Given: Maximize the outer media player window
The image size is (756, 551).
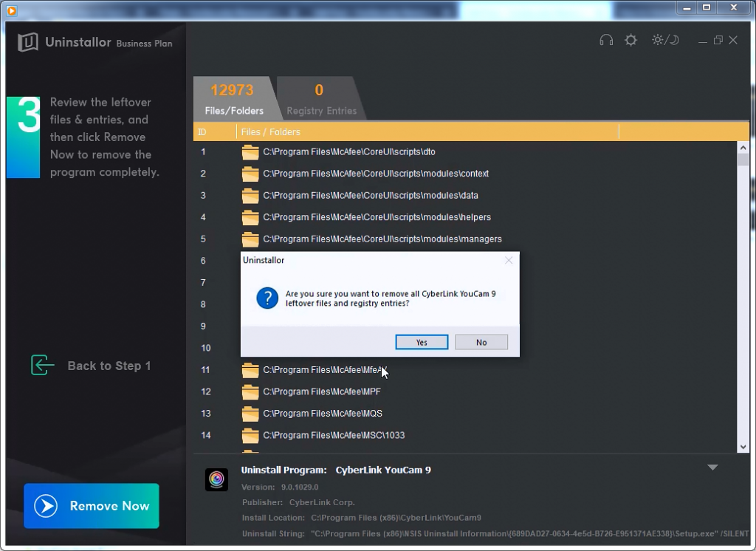Looking at the screenshot, I should pos(707,7).
